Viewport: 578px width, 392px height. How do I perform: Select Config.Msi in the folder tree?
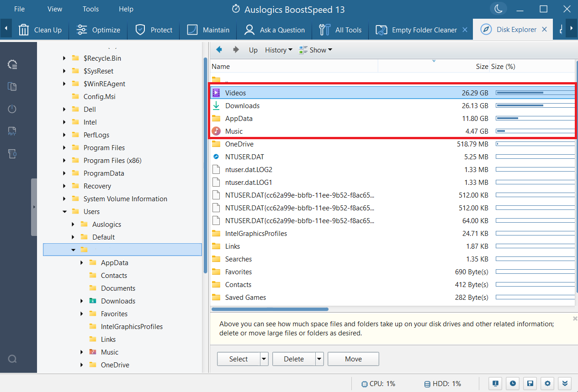100,97
